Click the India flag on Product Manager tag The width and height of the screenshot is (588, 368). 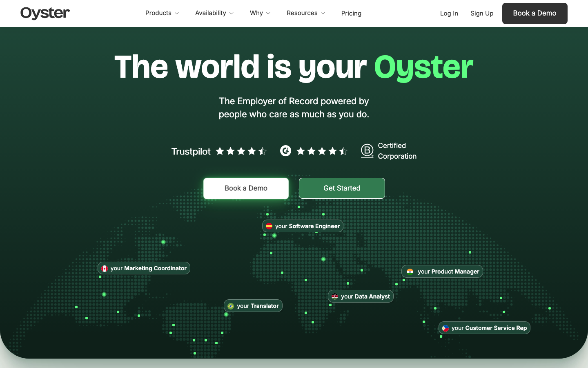410,272
